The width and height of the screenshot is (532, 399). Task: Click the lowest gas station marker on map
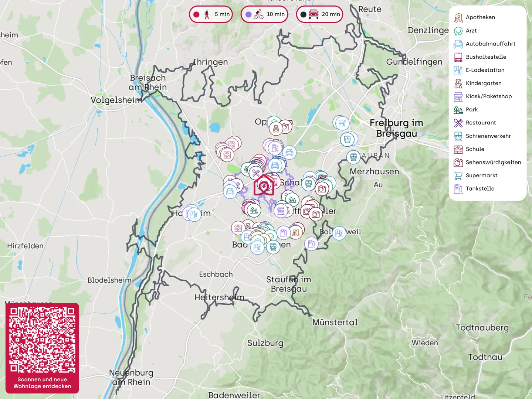311,243
